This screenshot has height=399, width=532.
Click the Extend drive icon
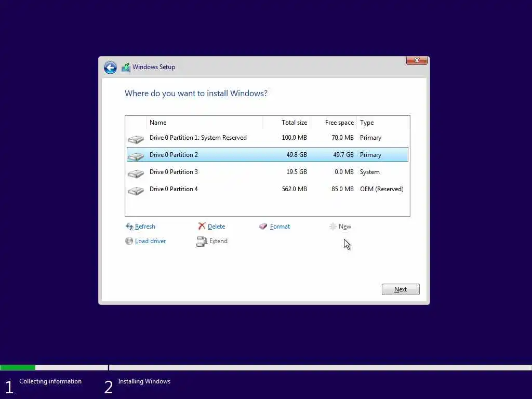[x=202, y=241]
